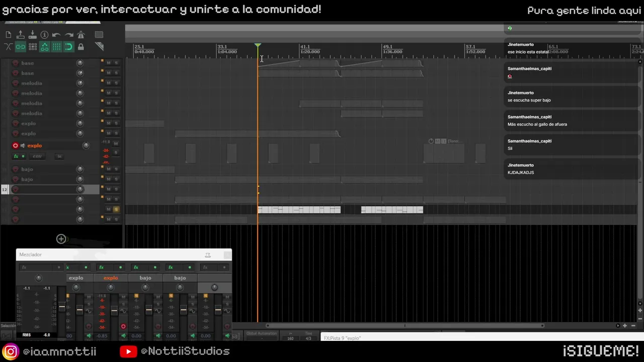Click the save project toolbar icon
Image resolution: width=644 pixels, height=362 pixels.
(32, 35)
